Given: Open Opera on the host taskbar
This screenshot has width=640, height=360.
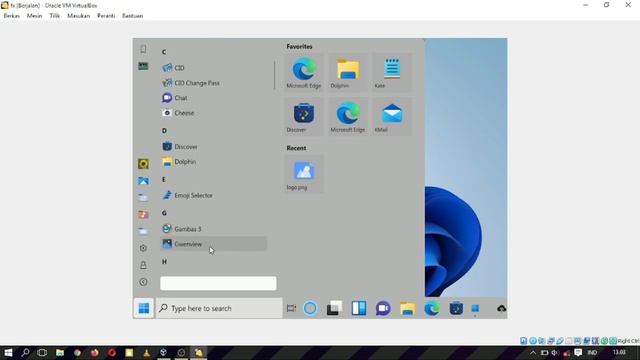Looking at the screenshot, I should coord(112,352).
